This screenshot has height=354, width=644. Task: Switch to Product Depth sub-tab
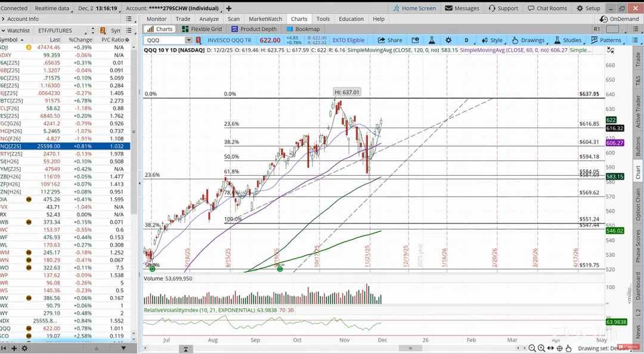254,29
